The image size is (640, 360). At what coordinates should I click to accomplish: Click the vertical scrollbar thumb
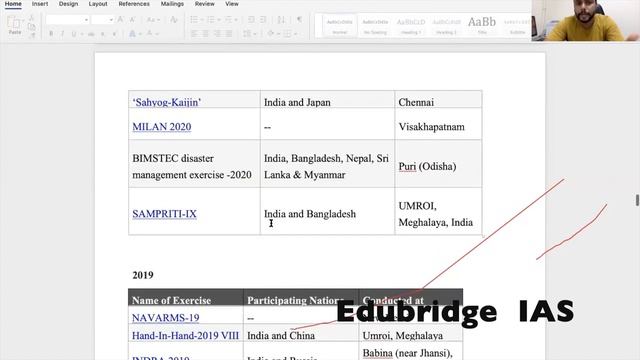pyautogui.click(x=637, y=200)
